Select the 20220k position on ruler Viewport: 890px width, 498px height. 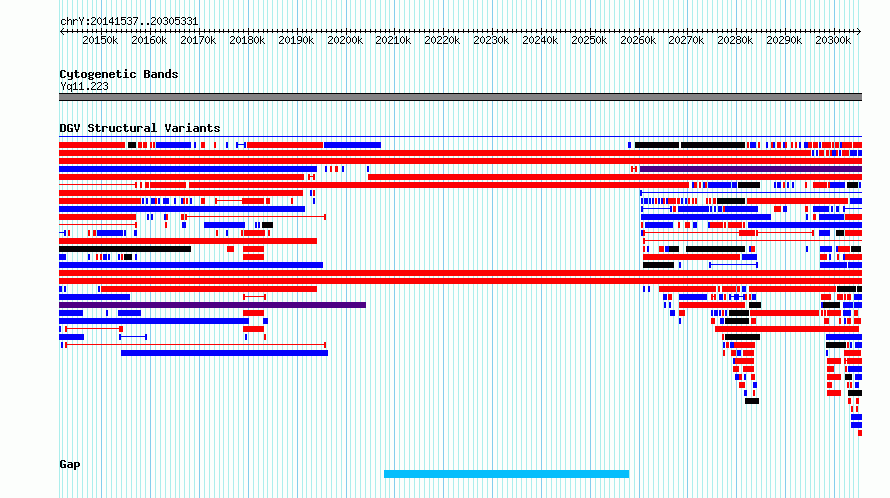click(x=442, y=40)
